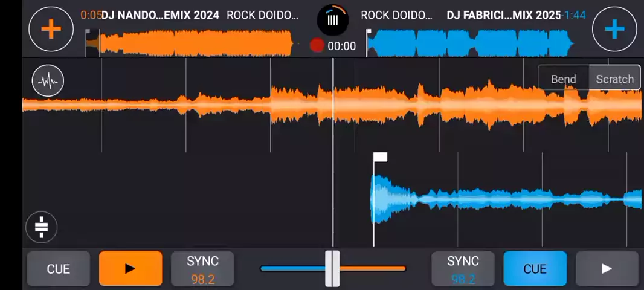
Task: Tap the left ROCK DOIDO artist label
Action: point(263,16)
